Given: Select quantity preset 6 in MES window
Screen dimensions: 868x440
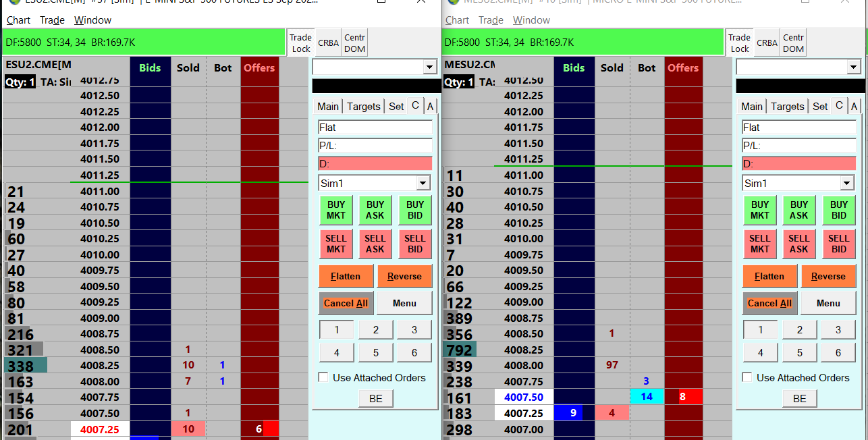Looking at the screenshot, I should (838, 352).
